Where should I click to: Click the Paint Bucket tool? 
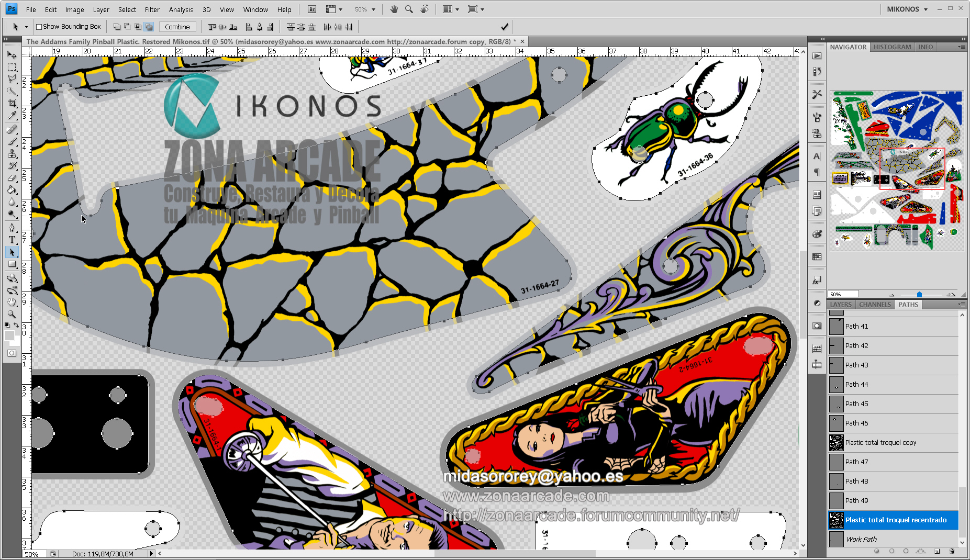coord(12,190)
